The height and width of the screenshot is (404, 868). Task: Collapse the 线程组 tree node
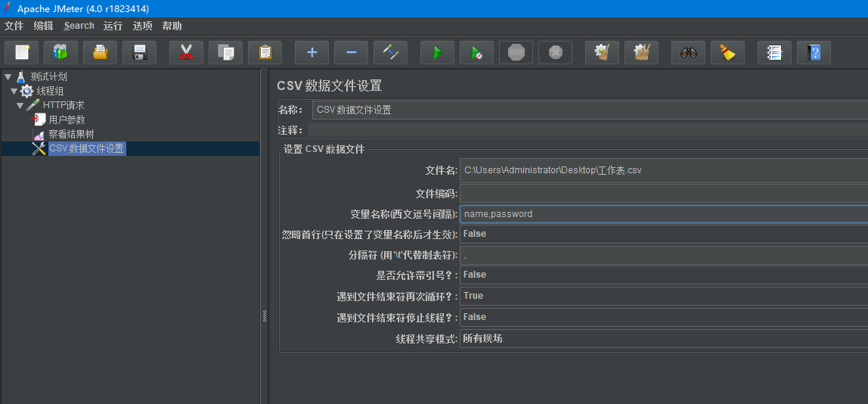[14, 91]
